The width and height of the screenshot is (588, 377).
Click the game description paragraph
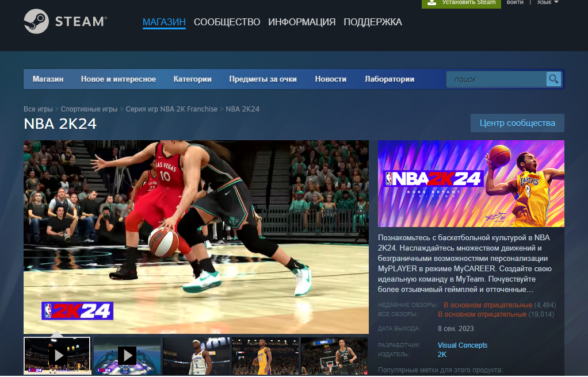[x=465, y=263]
